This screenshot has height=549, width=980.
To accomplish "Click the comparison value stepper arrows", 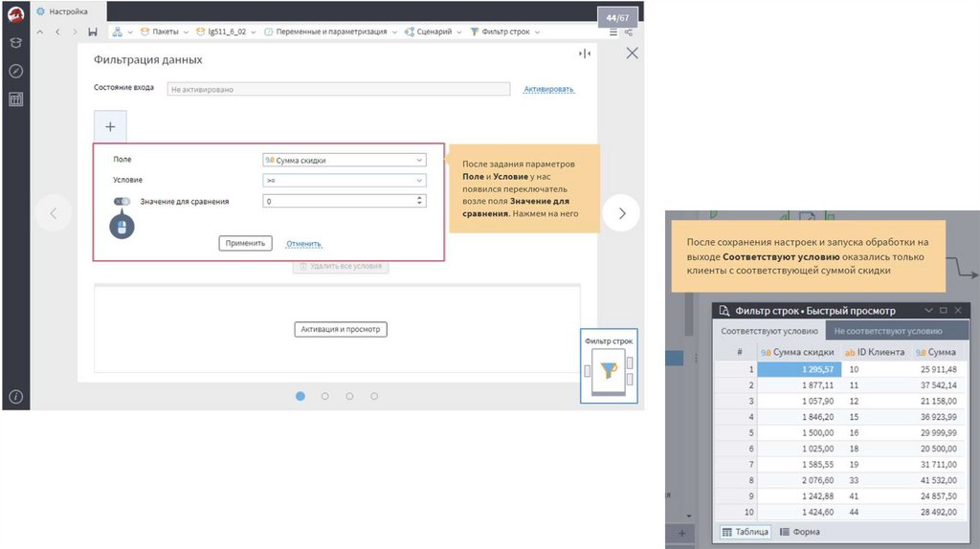I will [420, 201].
